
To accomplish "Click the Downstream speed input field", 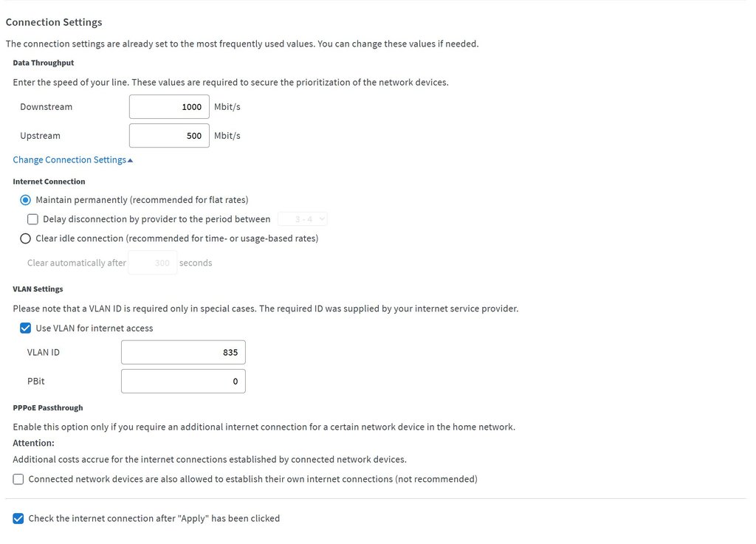I will 169,107.
